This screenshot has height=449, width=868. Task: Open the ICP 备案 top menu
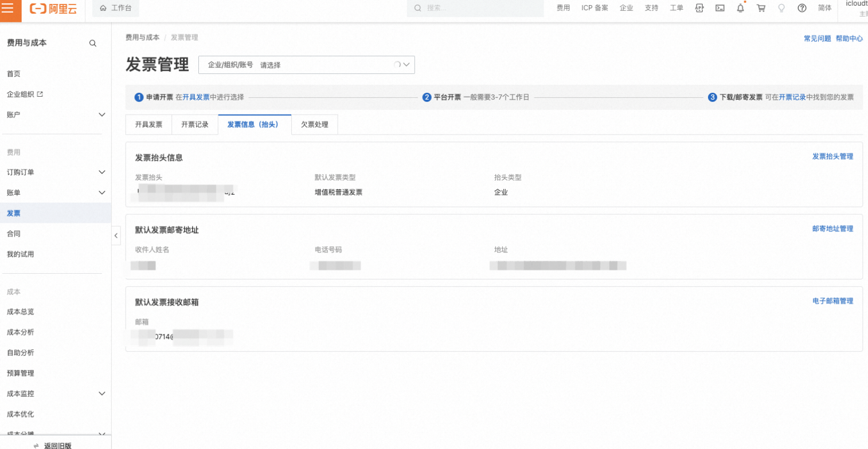pos(595,8)
